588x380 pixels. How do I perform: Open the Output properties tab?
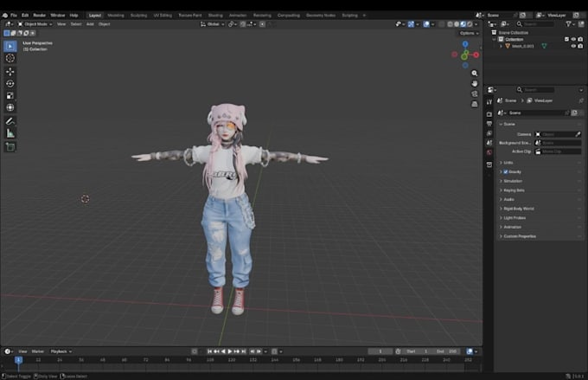pos(489,124)
